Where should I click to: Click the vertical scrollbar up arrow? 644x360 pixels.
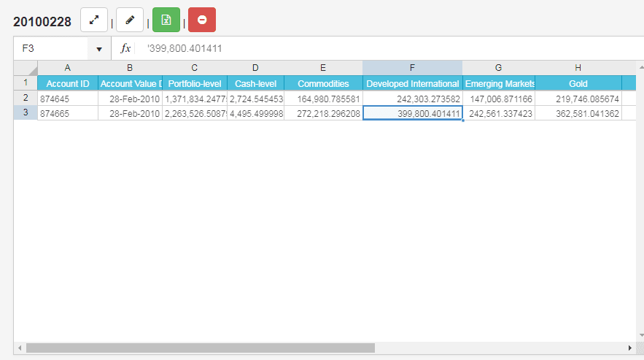point(641,67)
